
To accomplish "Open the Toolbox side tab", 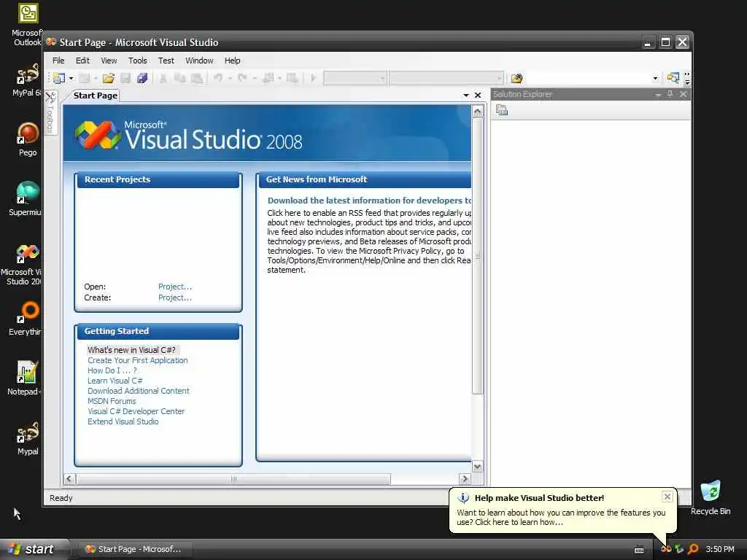I will [x=50, y=112].
